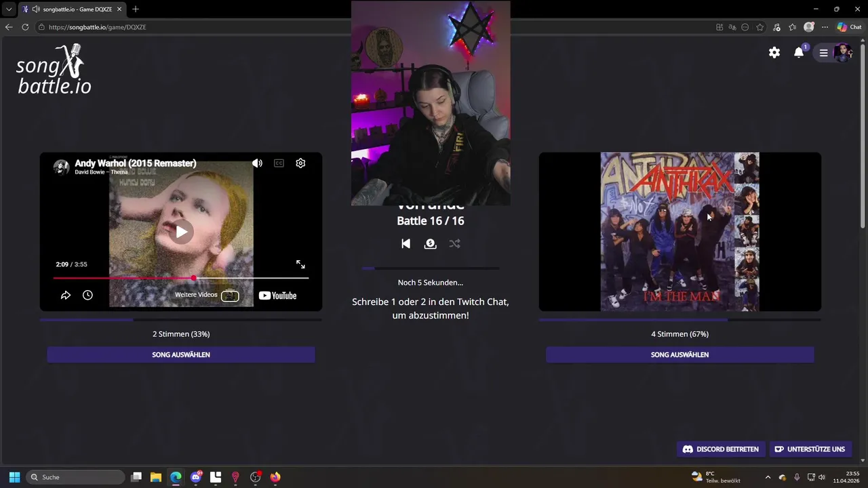
Task: Toggle YouTube closed captions
Action: [279, 163]
